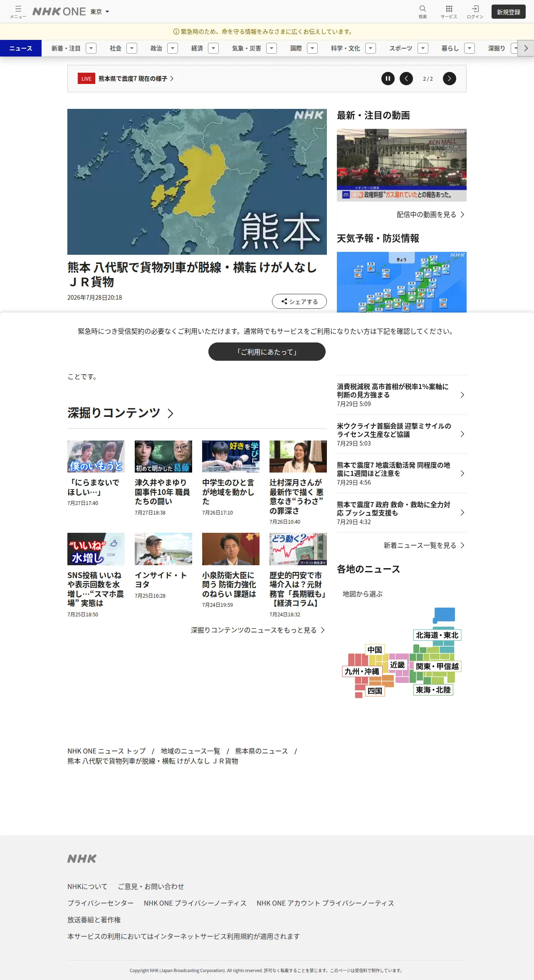Image resolution: width=534 pixels, height=980 pixels.
Task: Select 関東・甲信越 on the region map
Action: [x=437, y=666]
